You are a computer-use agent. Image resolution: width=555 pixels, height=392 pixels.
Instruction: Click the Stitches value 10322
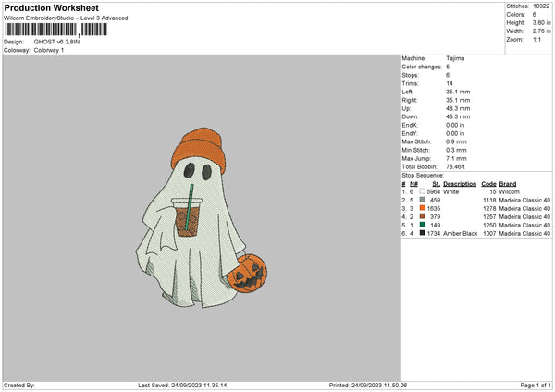[541, 6]
